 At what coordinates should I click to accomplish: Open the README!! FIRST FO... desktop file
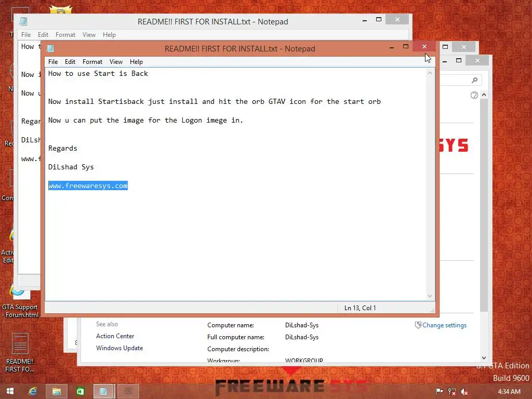point(20,353)
